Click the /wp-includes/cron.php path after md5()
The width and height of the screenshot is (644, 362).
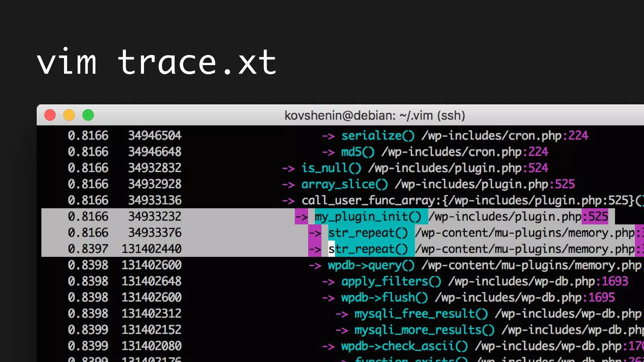[x=452, y=152]
